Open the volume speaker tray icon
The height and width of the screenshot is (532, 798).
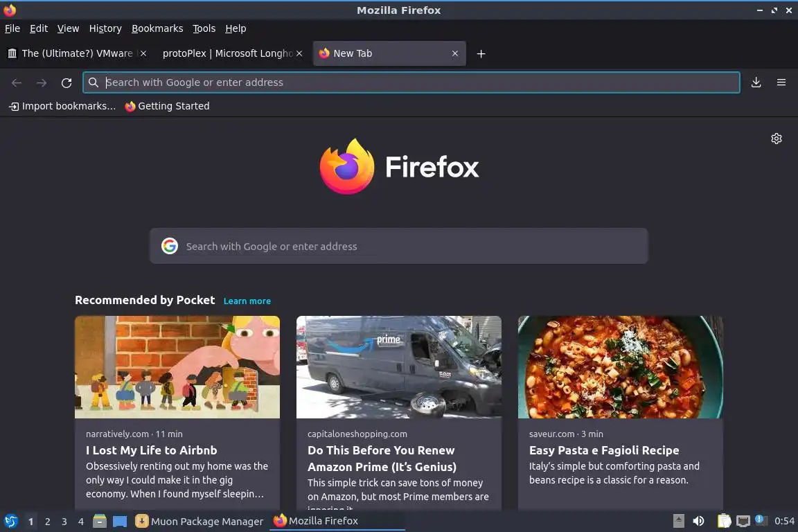coord(699,521)
